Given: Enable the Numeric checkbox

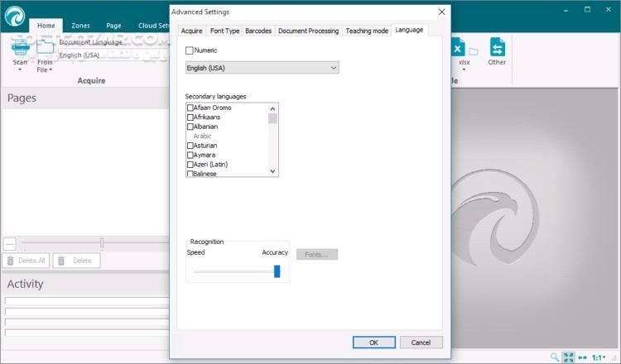Looking at the screenshot, I should point(190,50).
